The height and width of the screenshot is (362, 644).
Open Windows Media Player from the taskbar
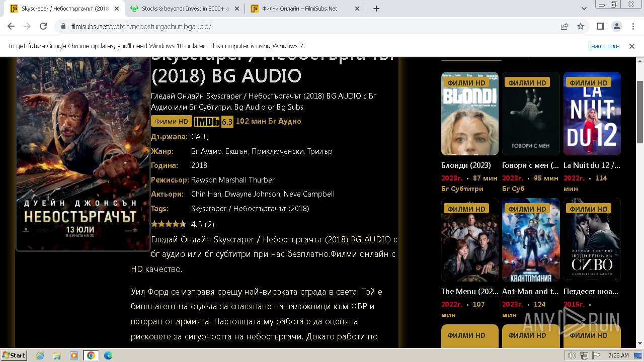pyautogui.click(x=74, y=355)
